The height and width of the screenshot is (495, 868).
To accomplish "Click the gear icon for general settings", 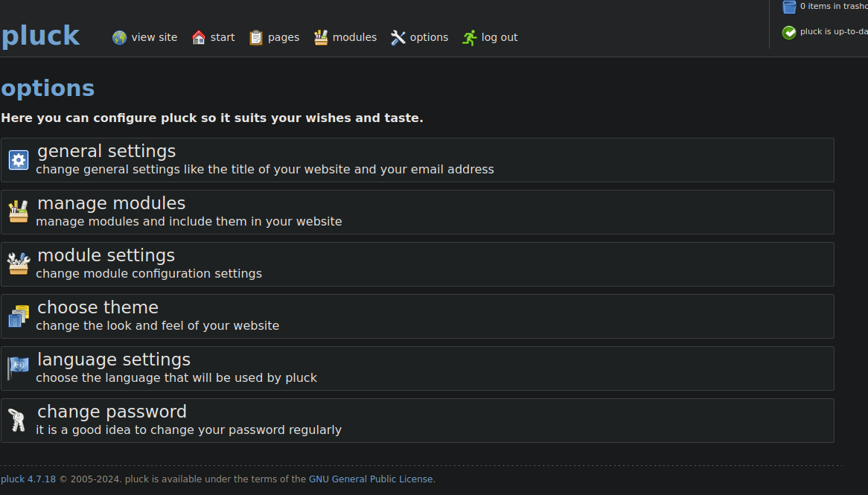I will 19,160.
